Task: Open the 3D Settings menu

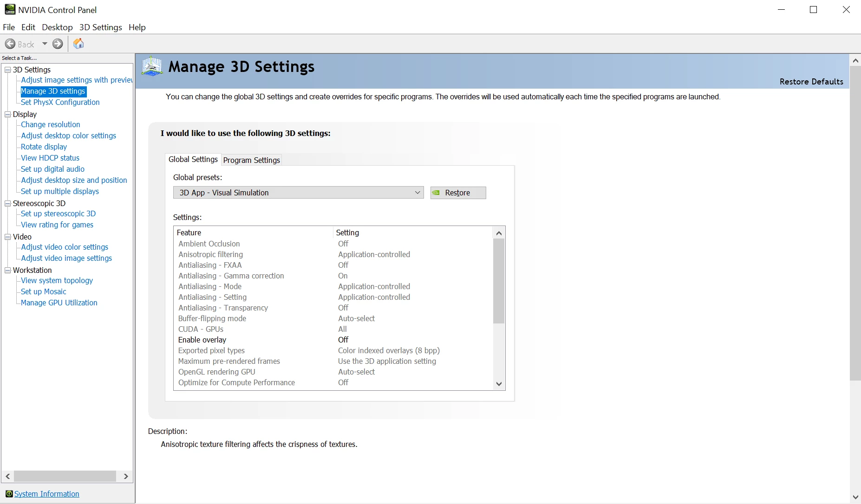Action: tap(101, 27)
